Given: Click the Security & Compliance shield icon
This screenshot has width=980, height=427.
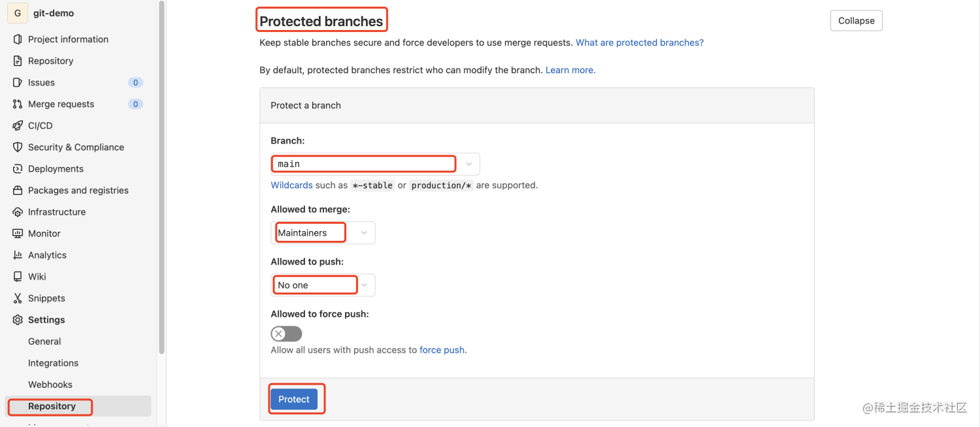Looking at the screenshot, I should tap(18, 147).
